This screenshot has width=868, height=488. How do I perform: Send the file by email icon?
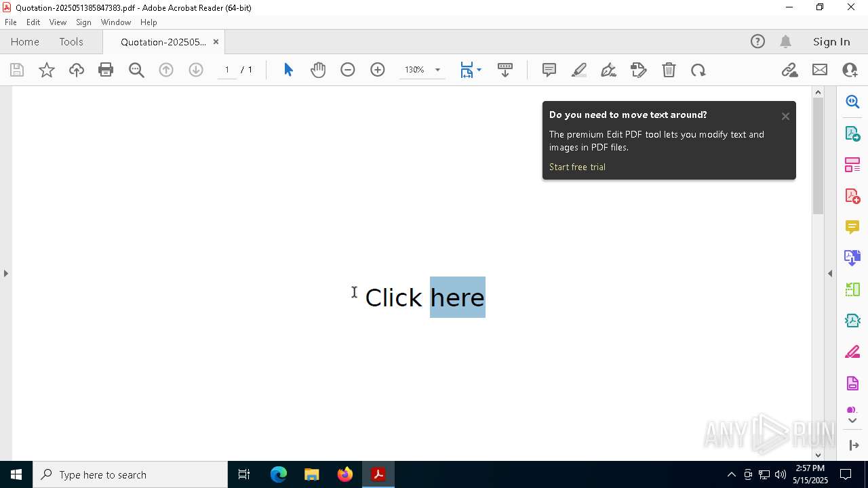click(820, 70)
